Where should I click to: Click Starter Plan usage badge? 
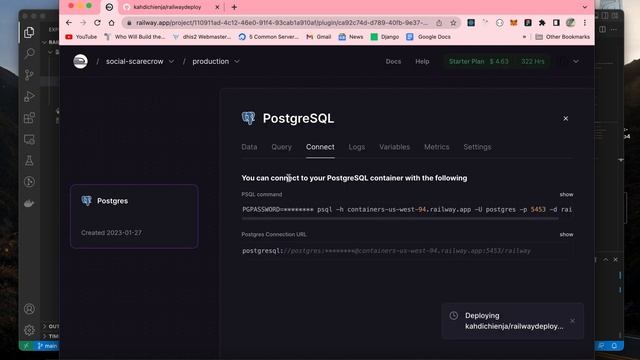496,61
